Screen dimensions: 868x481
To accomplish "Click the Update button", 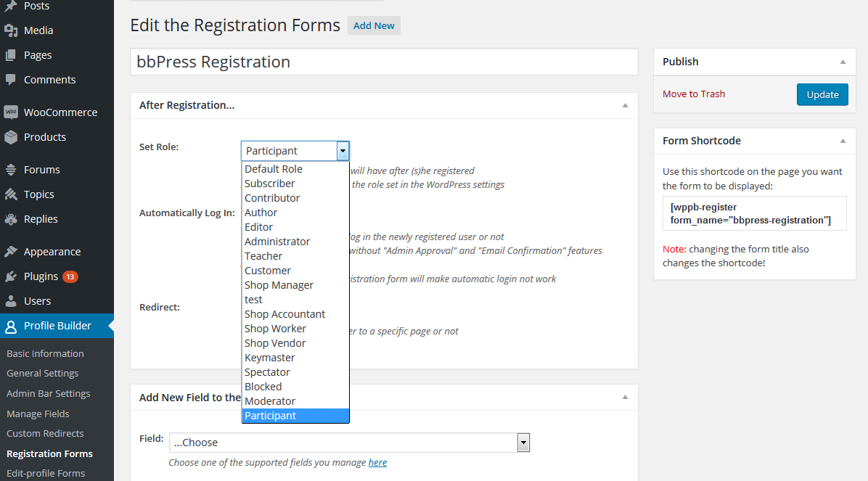I will coord(822,94).
